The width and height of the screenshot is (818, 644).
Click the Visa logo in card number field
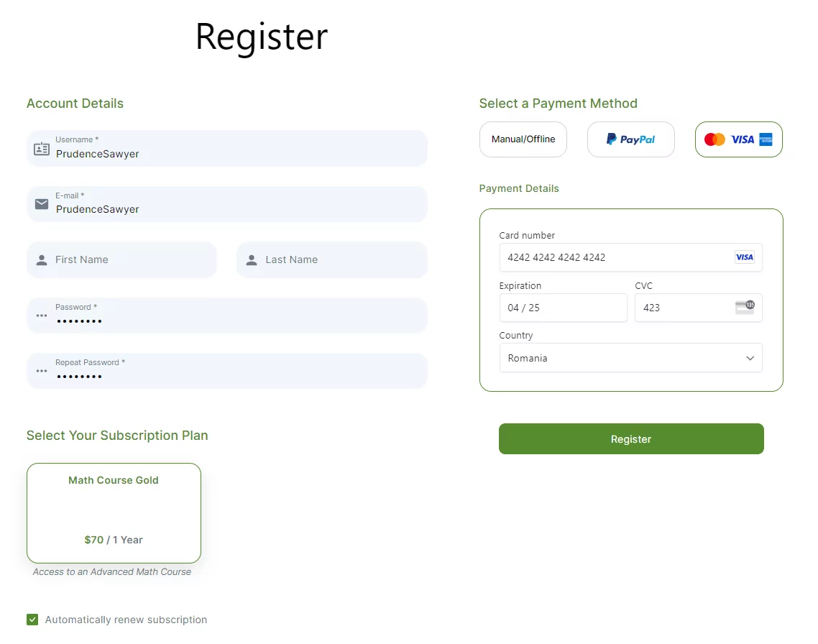(x=745, y=257)
